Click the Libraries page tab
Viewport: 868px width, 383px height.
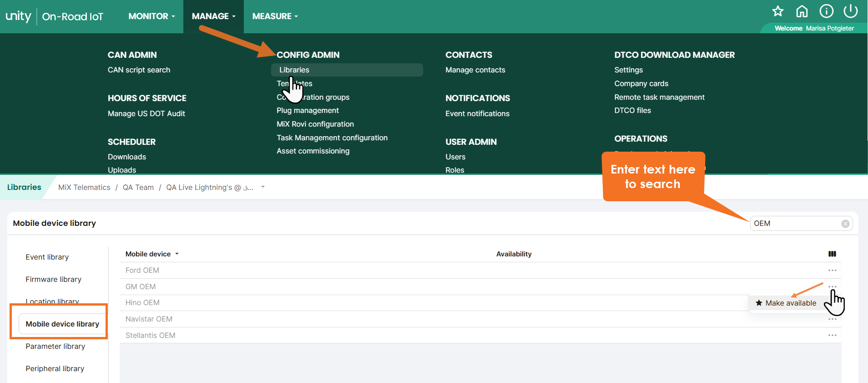[24, 187]
